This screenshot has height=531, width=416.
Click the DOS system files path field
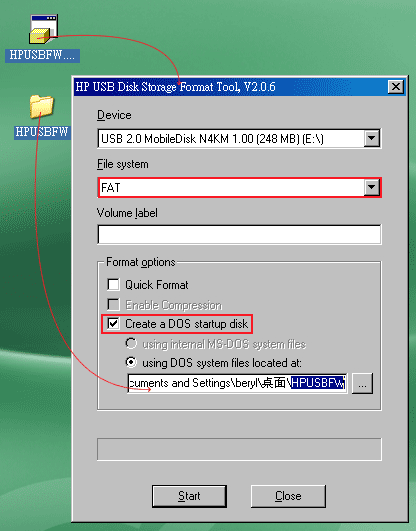coord(237,383)
